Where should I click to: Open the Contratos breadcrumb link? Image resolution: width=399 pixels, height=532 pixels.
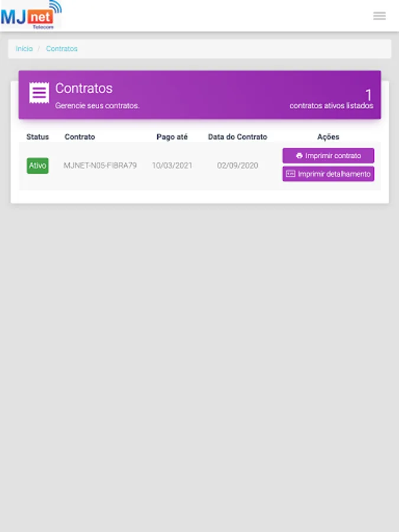[x=61, y=48]
